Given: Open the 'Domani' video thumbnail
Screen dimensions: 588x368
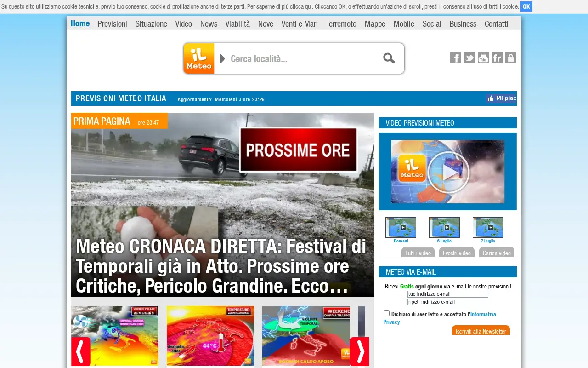Looking at the screenshot, I should pyautogui.click(x=401, y=227).
